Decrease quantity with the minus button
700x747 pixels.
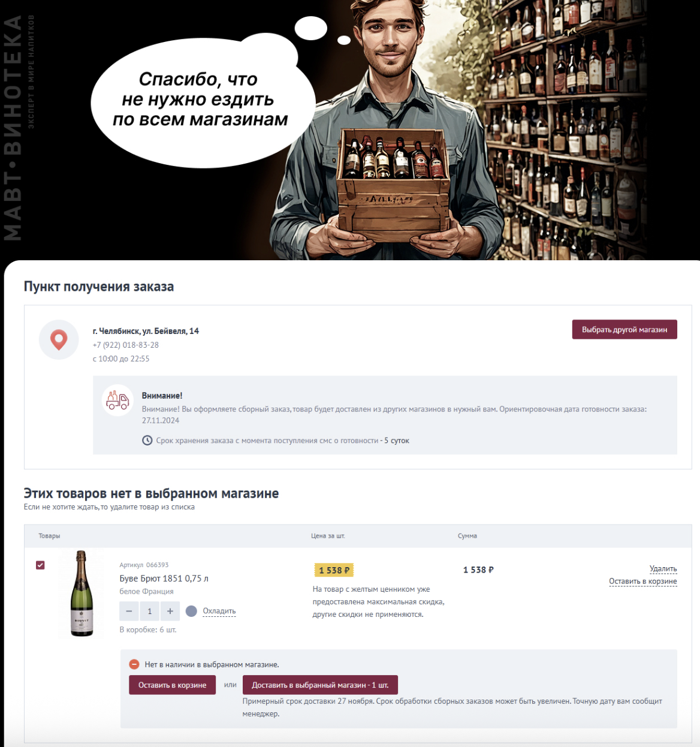129,611
